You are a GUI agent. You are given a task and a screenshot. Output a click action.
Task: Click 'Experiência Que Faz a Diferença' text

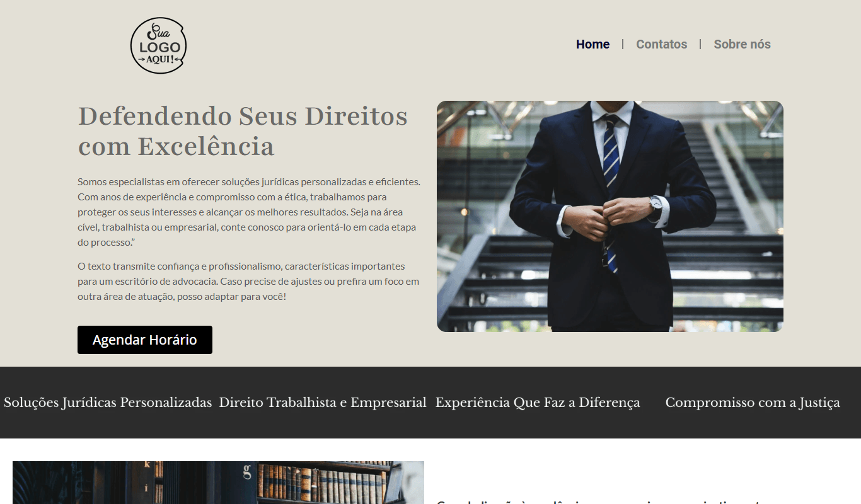coord(538,403)
